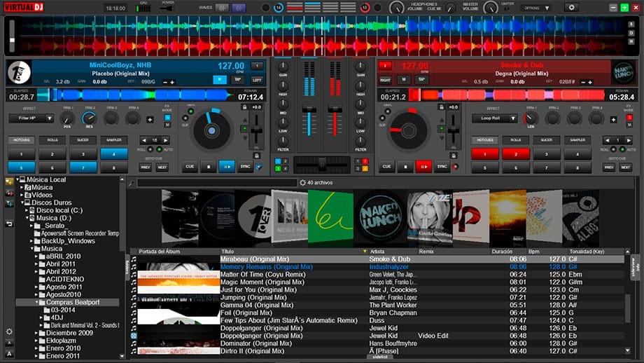Click the left deck circular sync-lock icon beside SYNC
Viewport: 644px width, 363px height.
(259, 167)
